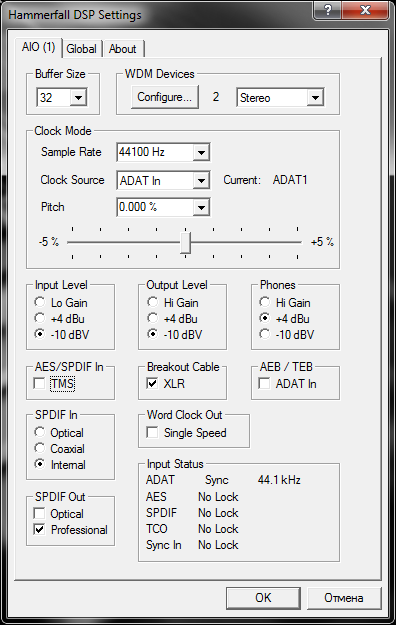Click the AES No Lock status

tap(218, 497)
